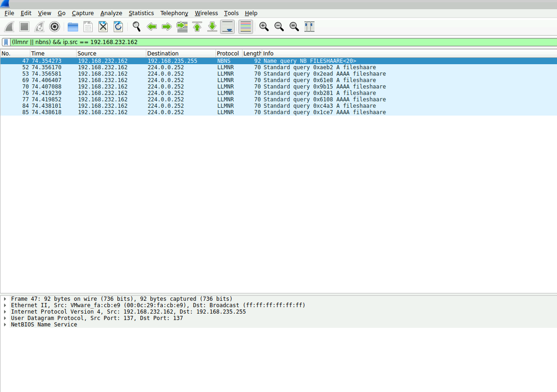Image resolution: width=557 pixels, height=392 pixels.
Task: Go to first packet icon
Action: point(197,26)
